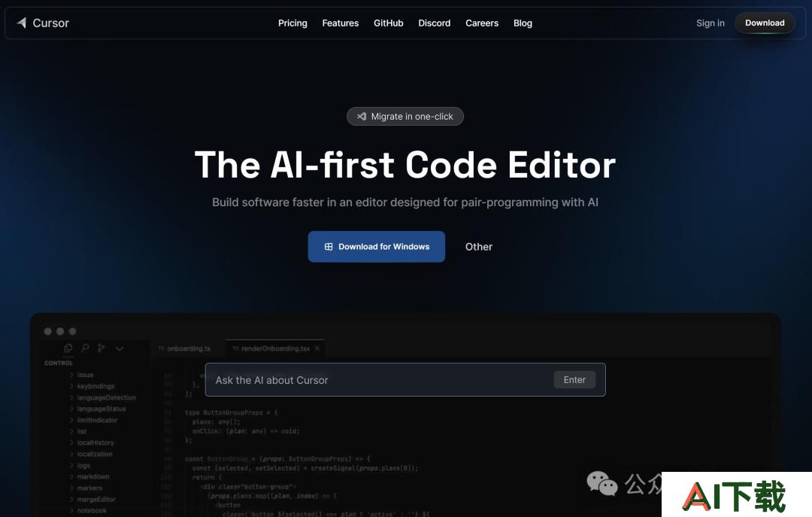This screenshot has width=812, height=517.
Task: Click the WeChat logo watermark
Action: (601, 484)
